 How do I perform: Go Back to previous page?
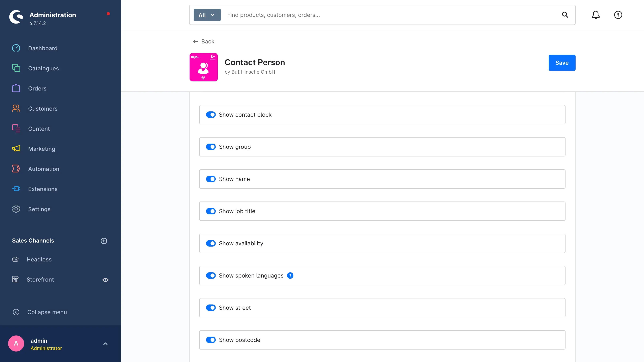click(x=203, y=41)
